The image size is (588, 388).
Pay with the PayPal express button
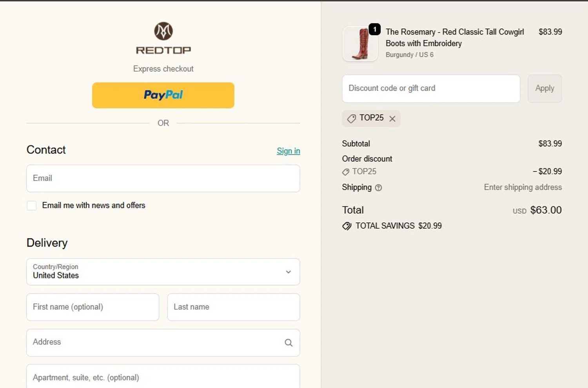tap(163, 95)
